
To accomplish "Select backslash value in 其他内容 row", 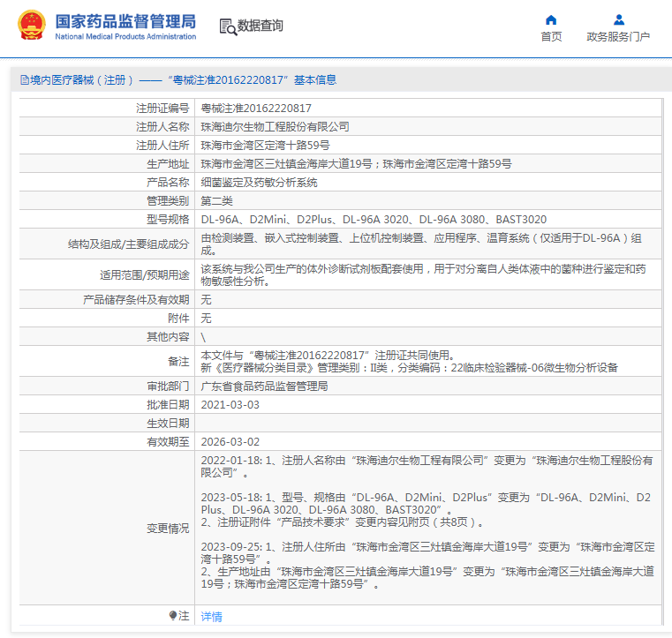I will (203, 337).
